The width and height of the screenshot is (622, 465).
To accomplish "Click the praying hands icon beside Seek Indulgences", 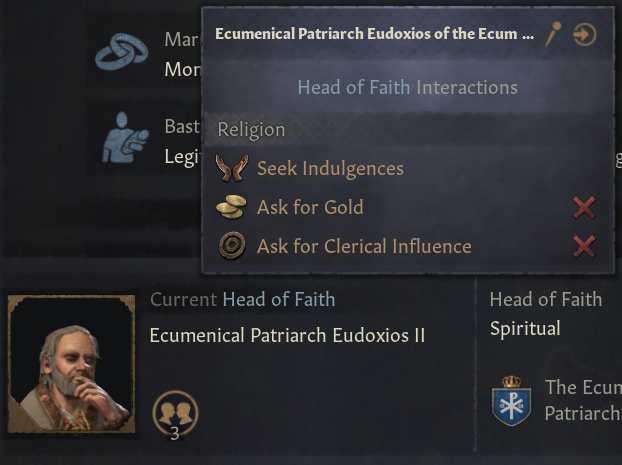I will click(x=232, y=168).
